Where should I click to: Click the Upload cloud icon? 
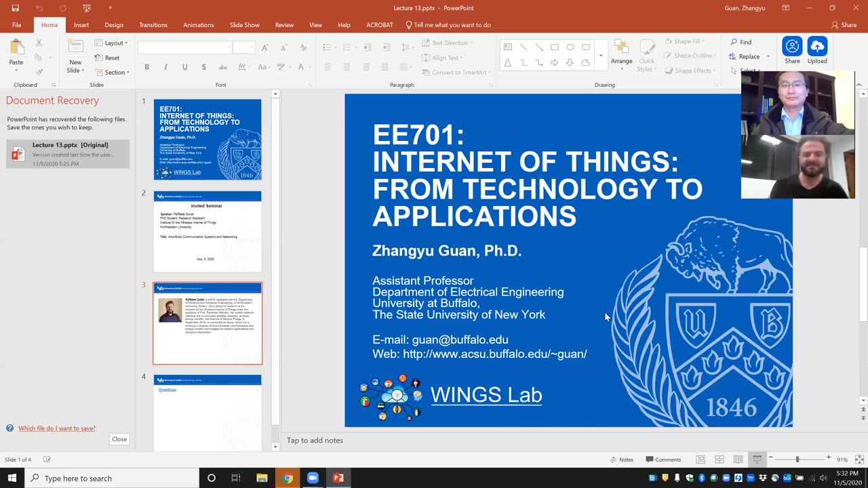(817, 46)
